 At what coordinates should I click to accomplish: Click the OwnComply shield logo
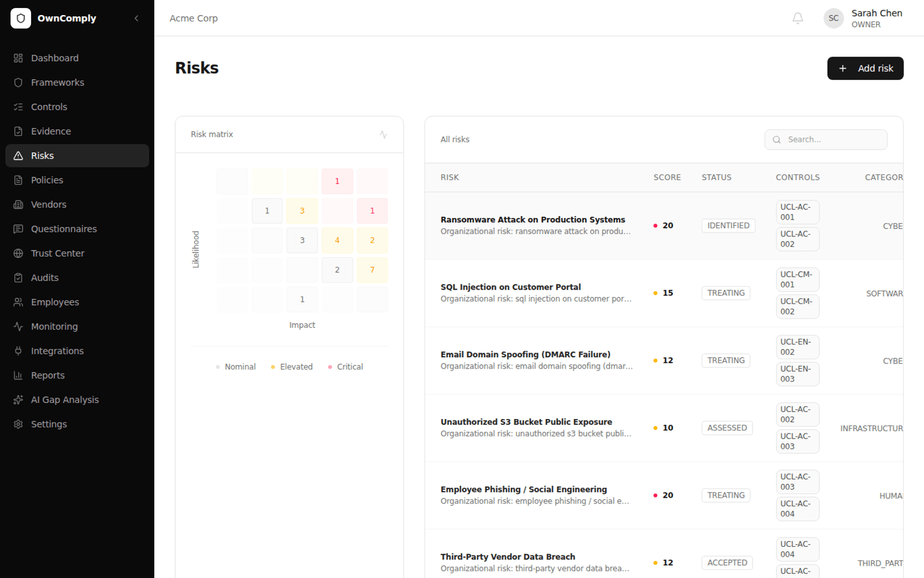coord(21,18)
